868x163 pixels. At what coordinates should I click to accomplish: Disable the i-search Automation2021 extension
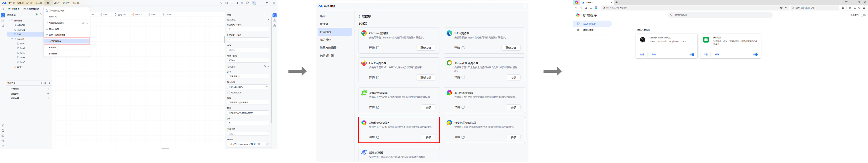pyautogui.click(x=692, y=55)
